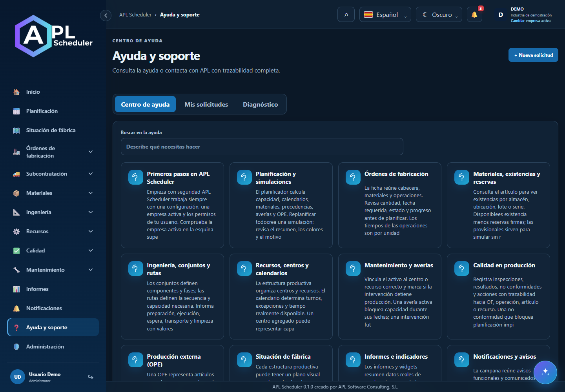Open the Oscuro theme dropdown

tap(439, 15)
